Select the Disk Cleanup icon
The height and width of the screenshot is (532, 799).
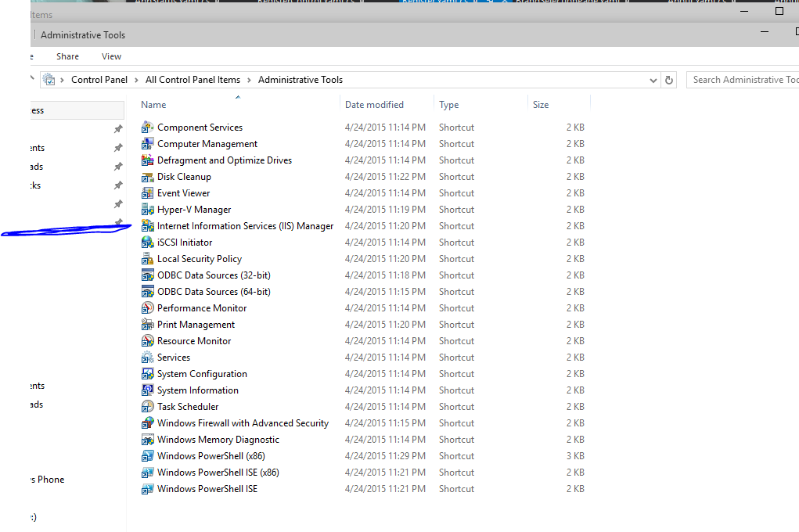coord(147,177)
